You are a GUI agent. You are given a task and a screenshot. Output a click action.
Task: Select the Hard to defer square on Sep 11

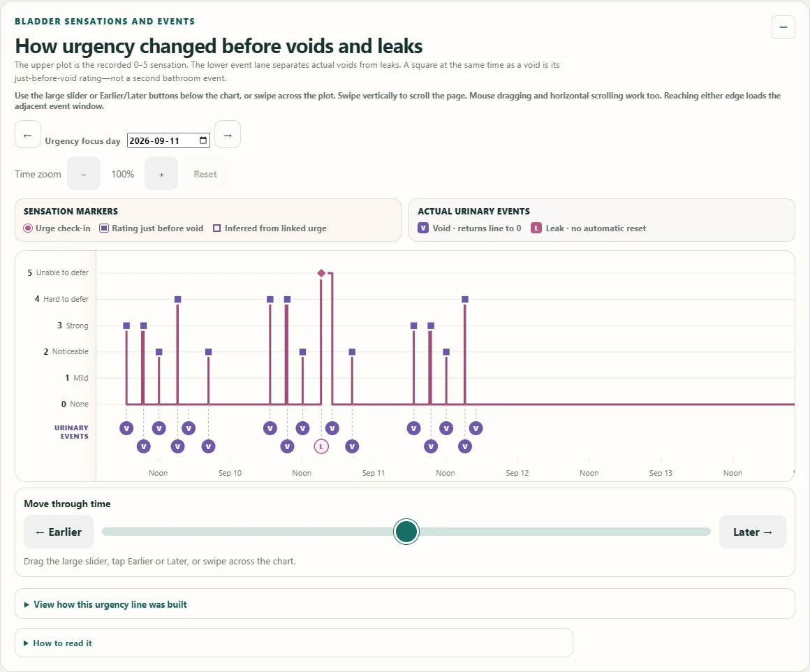pos(465,299)
